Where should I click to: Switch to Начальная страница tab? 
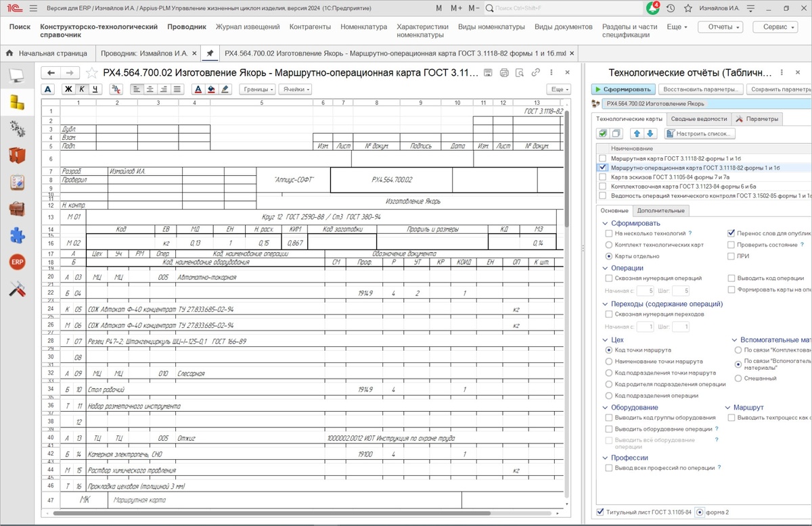[47, 53]
